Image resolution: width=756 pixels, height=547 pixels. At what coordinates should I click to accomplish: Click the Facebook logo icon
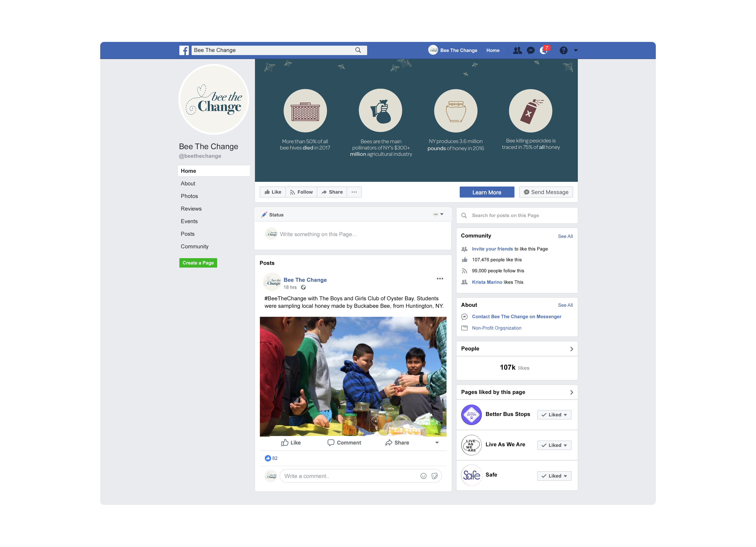(184, 50)
